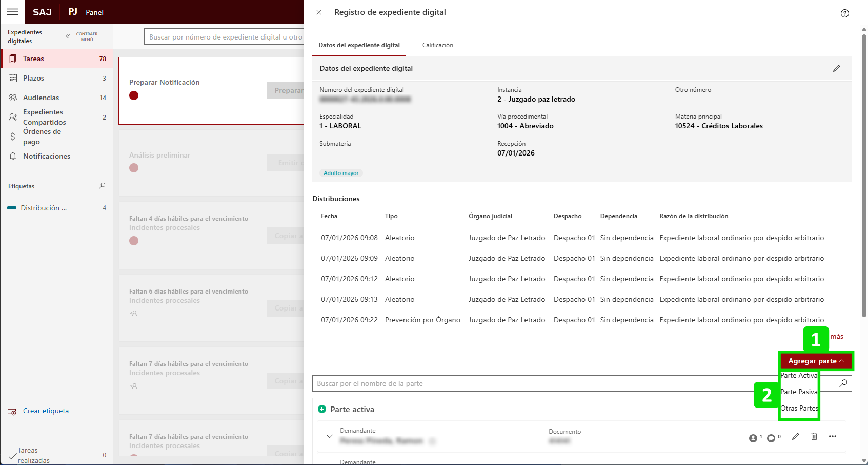The image size is (868, 465).
Task: Edit digital file data with pencil icon
Action: point(836,68)
